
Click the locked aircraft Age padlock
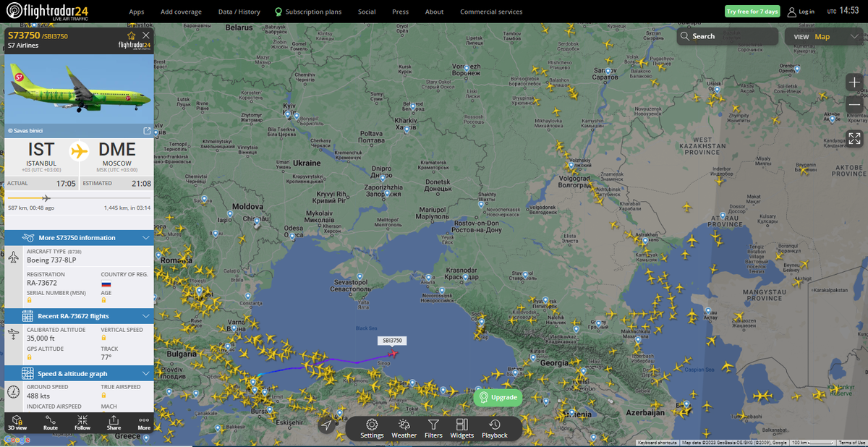104,300
